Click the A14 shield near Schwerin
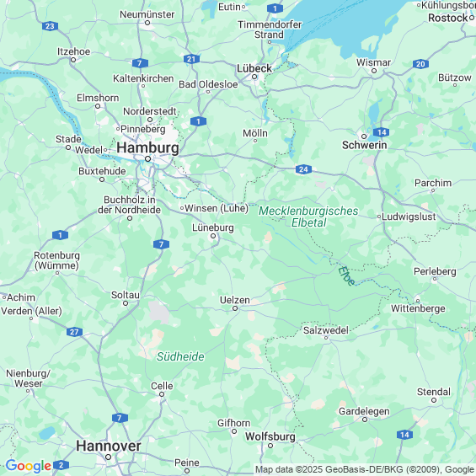Image resolution: width=476 pixels, height=476 pixels. pyautogui.click(x=382, y=132)
